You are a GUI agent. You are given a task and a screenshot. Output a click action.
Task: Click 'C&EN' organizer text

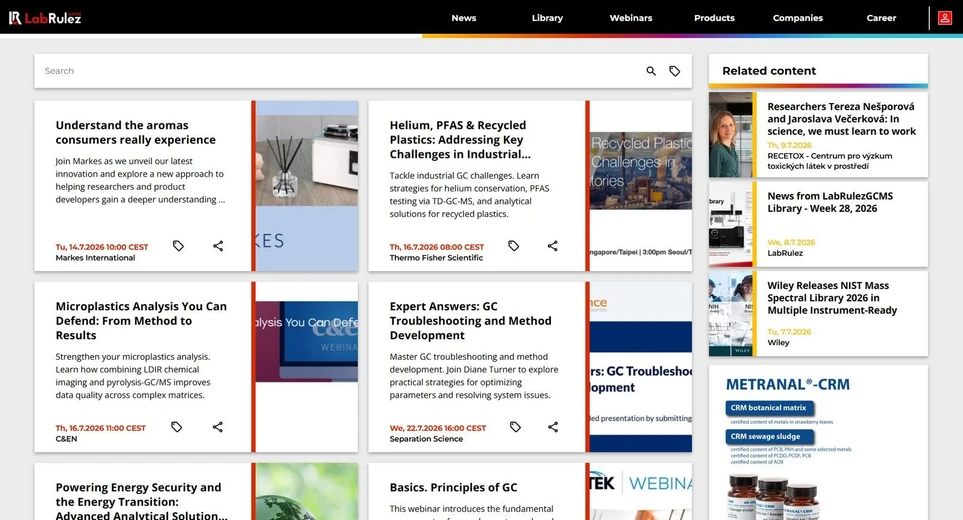[x=66, y=439]
